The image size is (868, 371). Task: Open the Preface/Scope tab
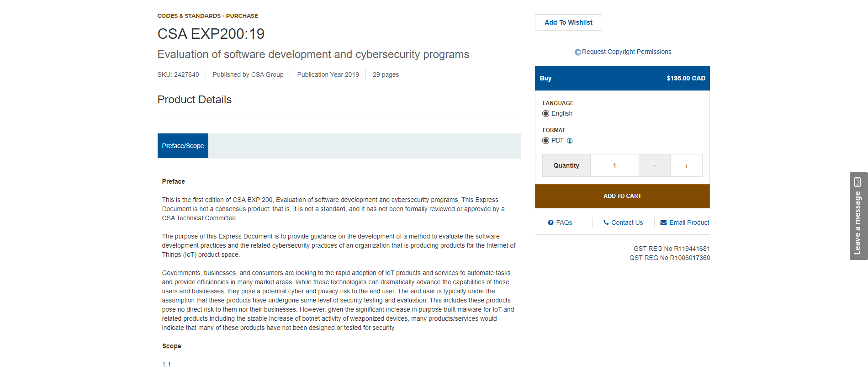tap(183, 146)
